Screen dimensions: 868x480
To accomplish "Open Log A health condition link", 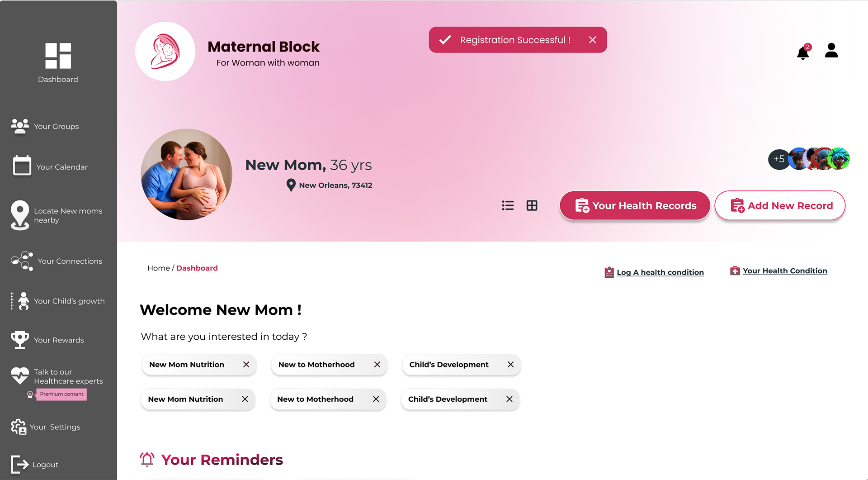I will [x=660, y=272].
